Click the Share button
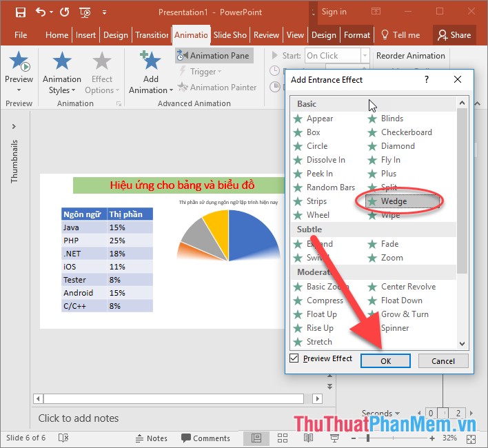This screenshot has height=448, width=488. (454, 35)
